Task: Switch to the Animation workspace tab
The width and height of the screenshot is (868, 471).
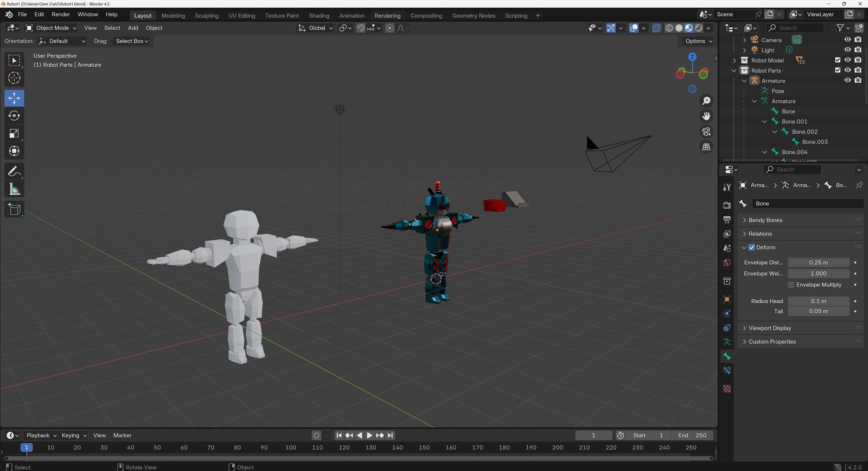Action: [351, 15]
